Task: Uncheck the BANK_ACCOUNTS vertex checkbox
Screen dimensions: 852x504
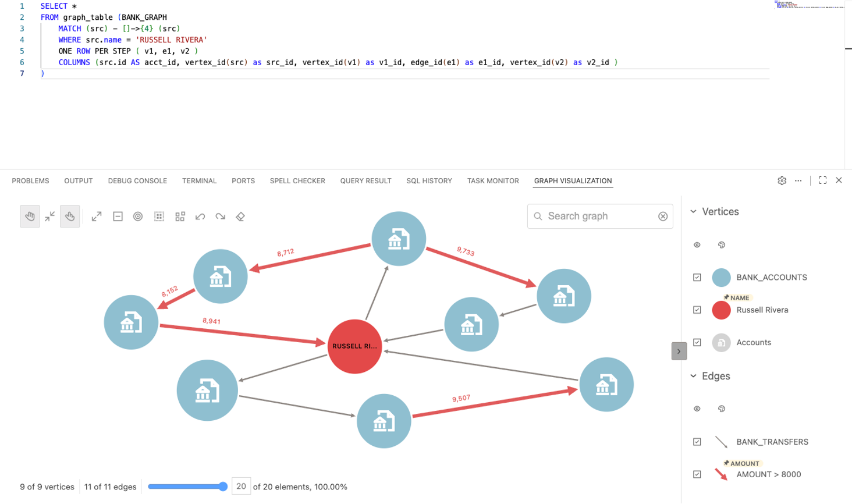Action: click(x=697, y=278)
